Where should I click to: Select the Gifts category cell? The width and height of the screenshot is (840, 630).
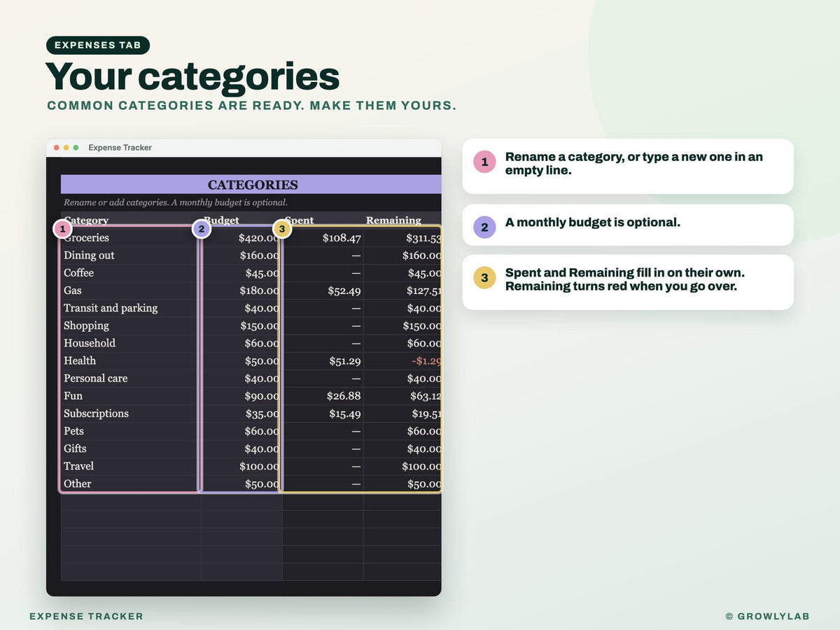point(131,449)
